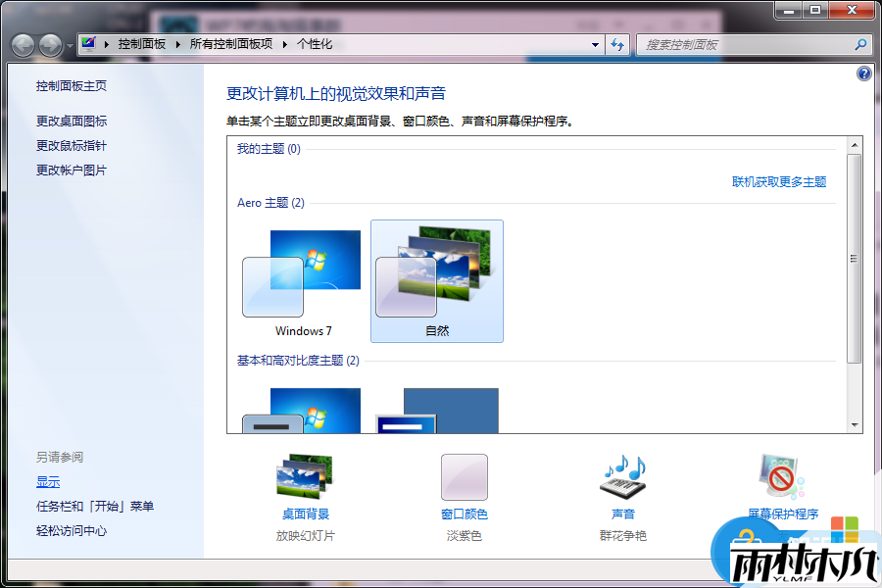882x588 pixels.
Task: Open the window color swatch
Action: point(464,477)
